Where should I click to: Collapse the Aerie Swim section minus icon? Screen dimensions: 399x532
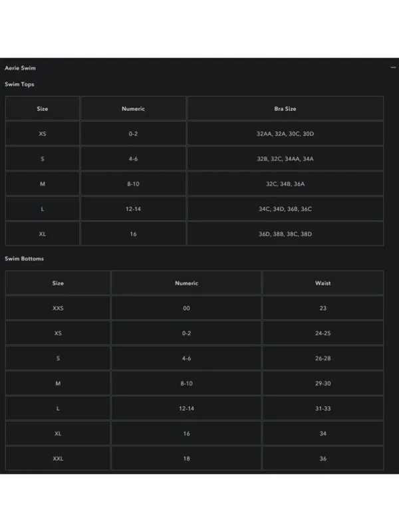coord(393,68)
